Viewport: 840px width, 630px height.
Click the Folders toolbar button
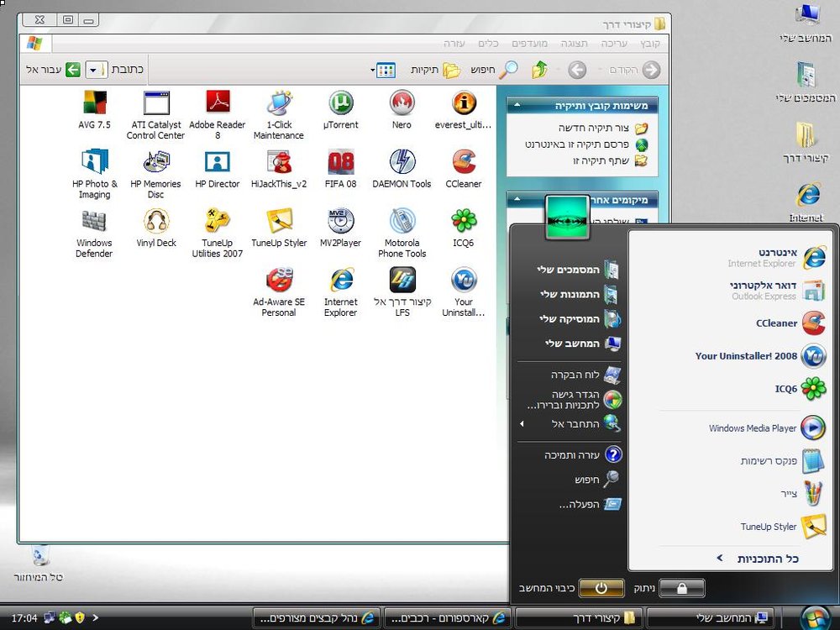tap(436, 71)
